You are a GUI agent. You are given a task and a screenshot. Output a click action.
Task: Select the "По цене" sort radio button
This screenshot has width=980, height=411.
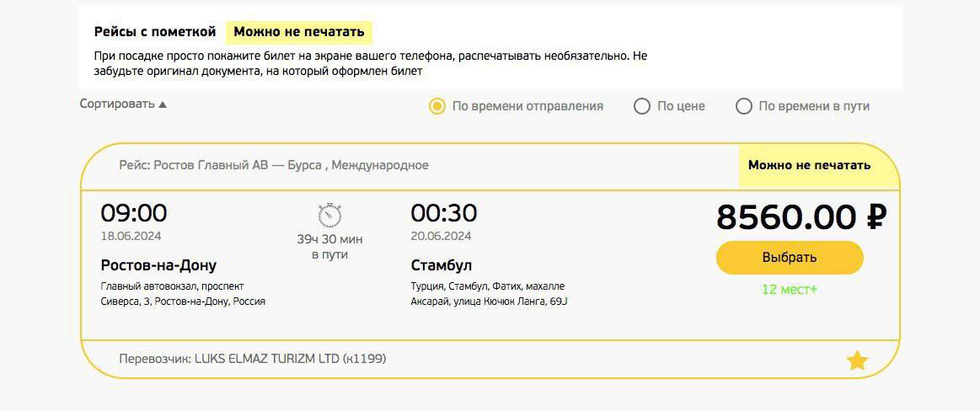642,106
